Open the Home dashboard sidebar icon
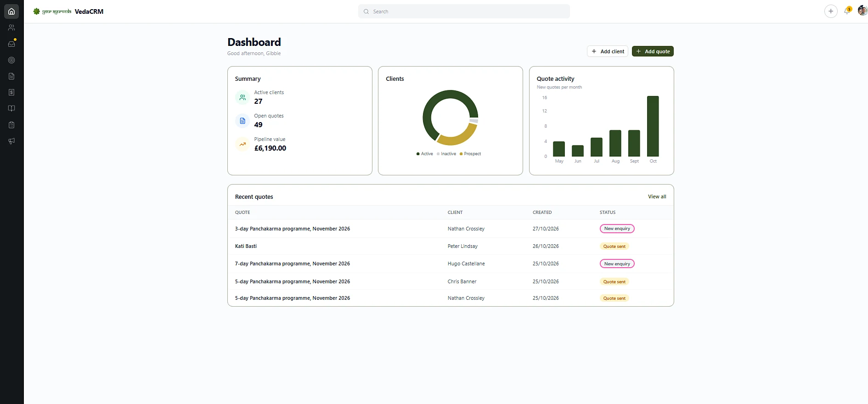The height and width of the screenshot is (404, 868). pos(11,11)
